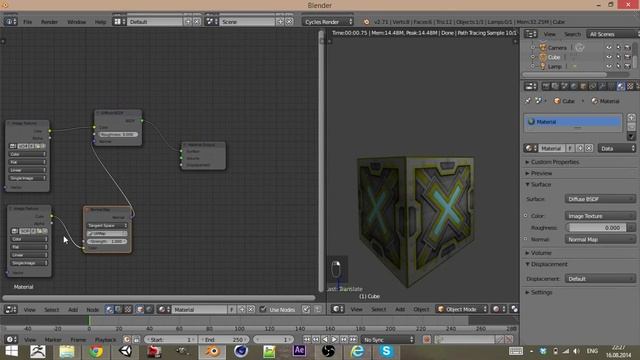Click the Start frame field in timeline
Image resolution: width=640 pixels, height=360 pixels.
[x=170, y=340]
